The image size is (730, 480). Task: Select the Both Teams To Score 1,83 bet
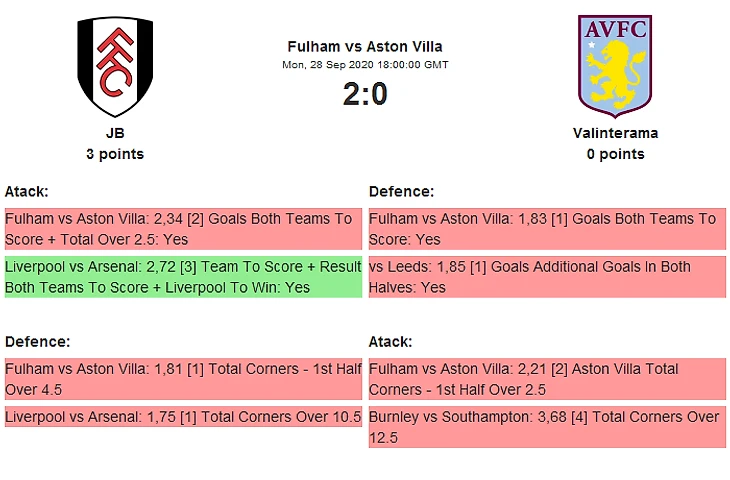point(547,229)
